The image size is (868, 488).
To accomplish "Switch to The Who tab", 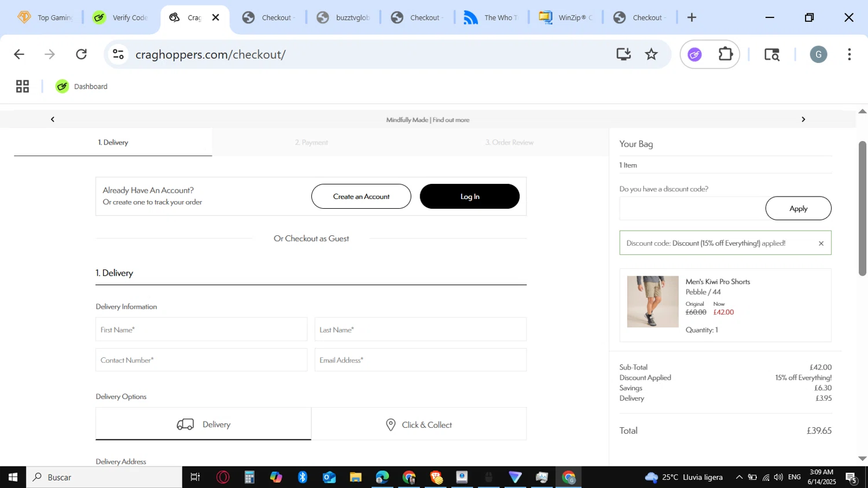I will pos(492,17).
